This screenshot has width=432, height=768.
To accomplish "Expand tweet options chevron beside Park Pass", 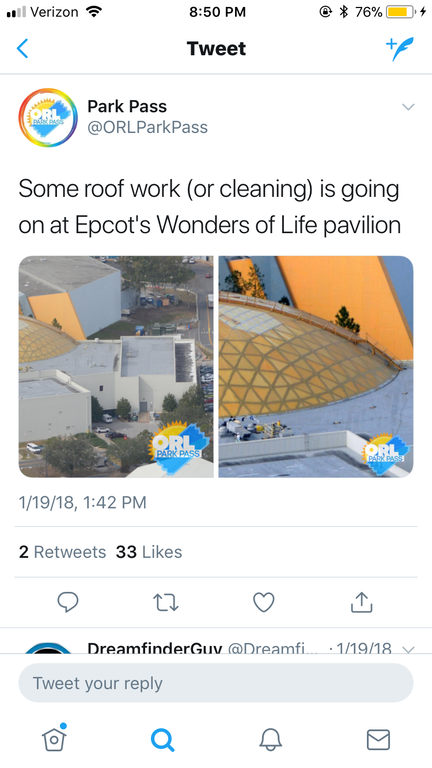I will (x=408, y=107).
